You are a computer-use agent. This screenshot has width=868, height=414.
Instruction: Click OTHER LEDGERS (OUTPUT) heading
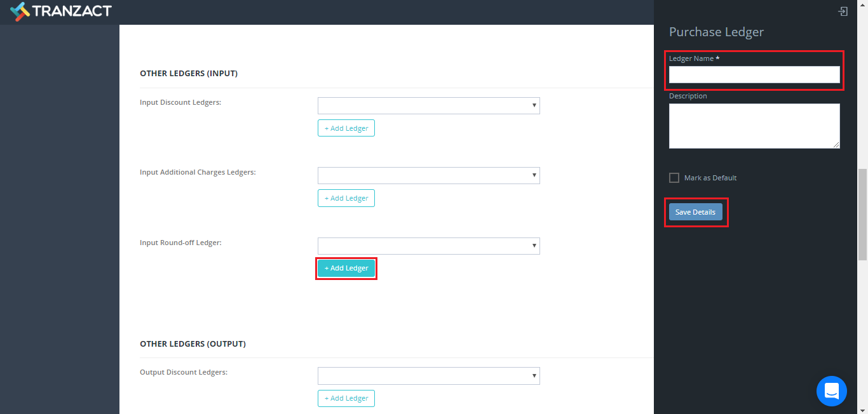[x=193, y=344]
